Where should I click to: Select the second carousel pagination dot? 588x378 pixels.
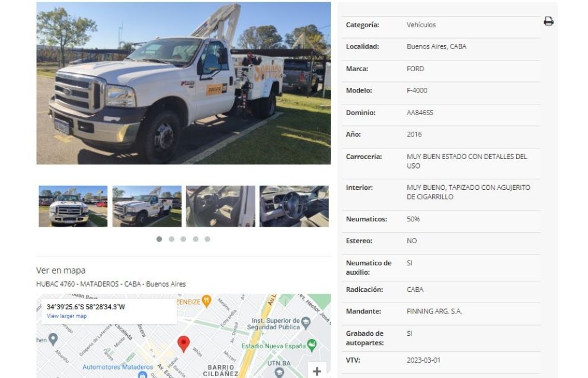pyautogui.click(x=171, y=239)
